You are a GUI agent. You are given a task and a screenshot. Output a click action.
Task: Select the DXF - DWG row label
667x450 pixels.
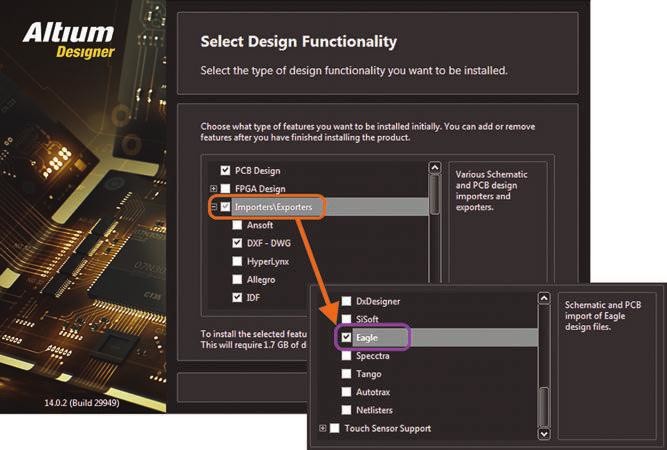tap(268, 243)
